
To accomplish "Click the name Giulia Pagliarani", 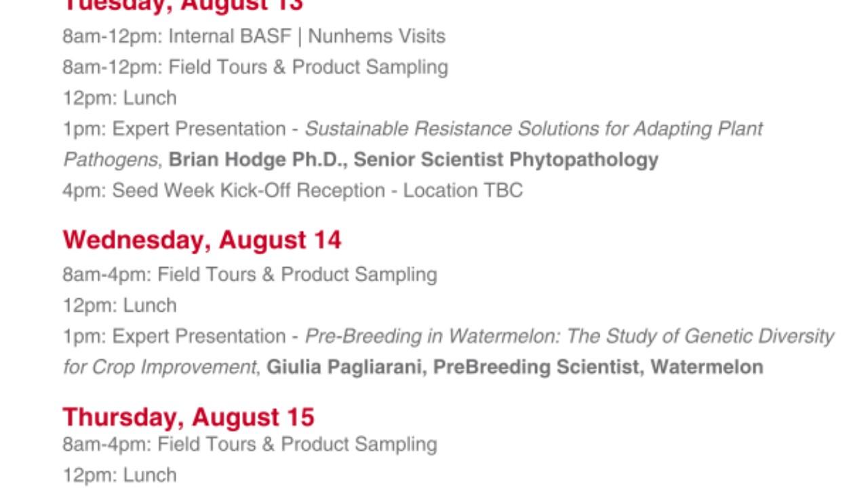I will click(344, 367).
